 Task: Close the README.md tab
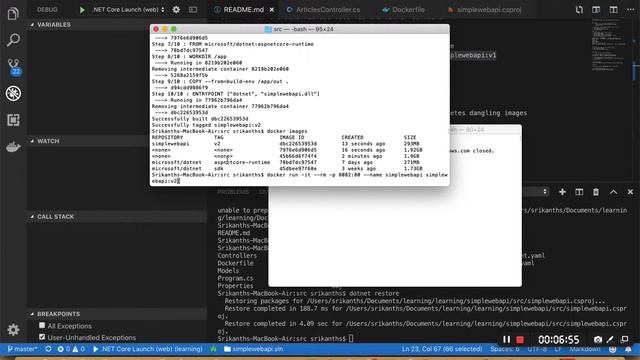pyautogui.click(x=272, y=9)
